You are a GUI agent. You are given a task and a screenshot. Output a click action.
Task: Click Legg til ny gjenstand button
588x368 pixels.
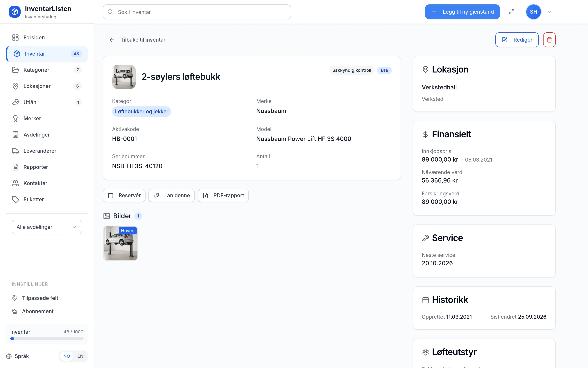pos(462,12)
